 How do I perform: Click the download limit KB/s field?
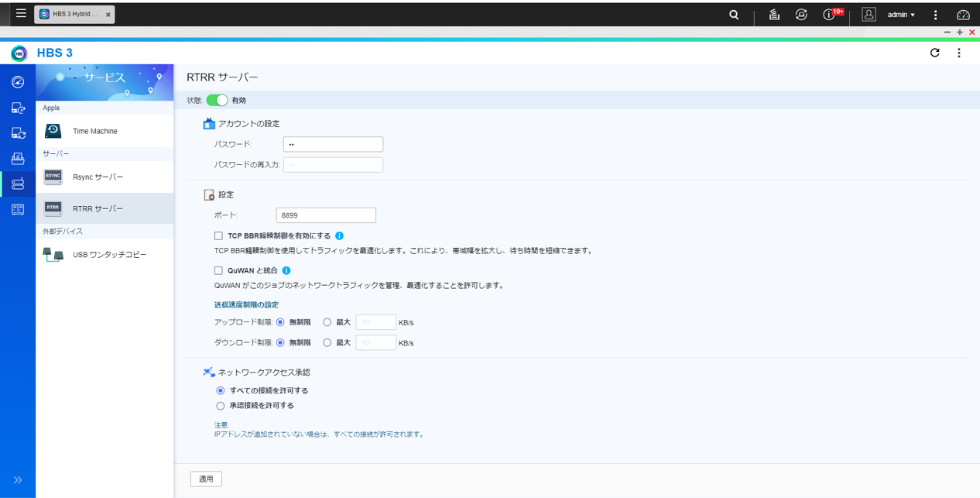376,342
